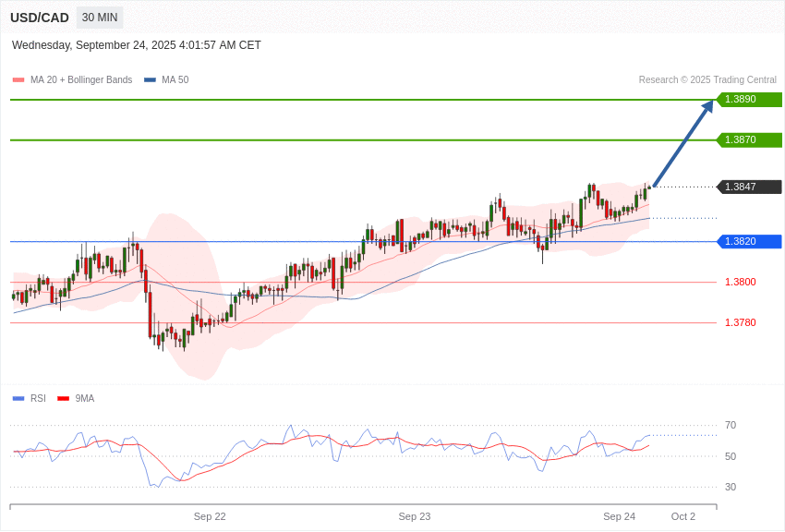Click the Sep 22 date axis label

point(210,516)
